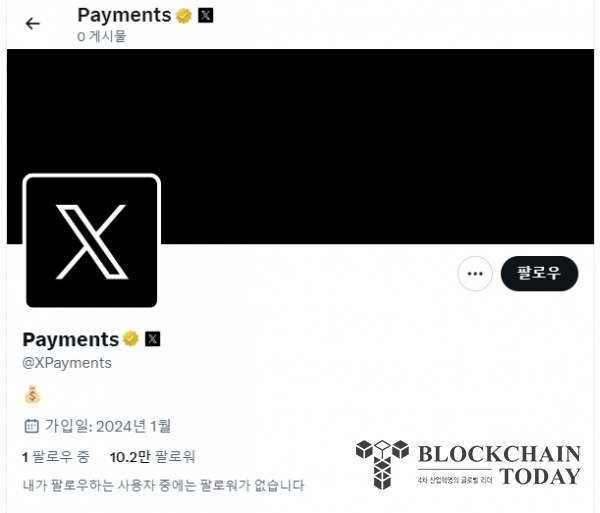The height and width of the screenshot is (513, 600).
Task: Follow the Payments account via 팔로우
Action: click(x=540, y=274)
